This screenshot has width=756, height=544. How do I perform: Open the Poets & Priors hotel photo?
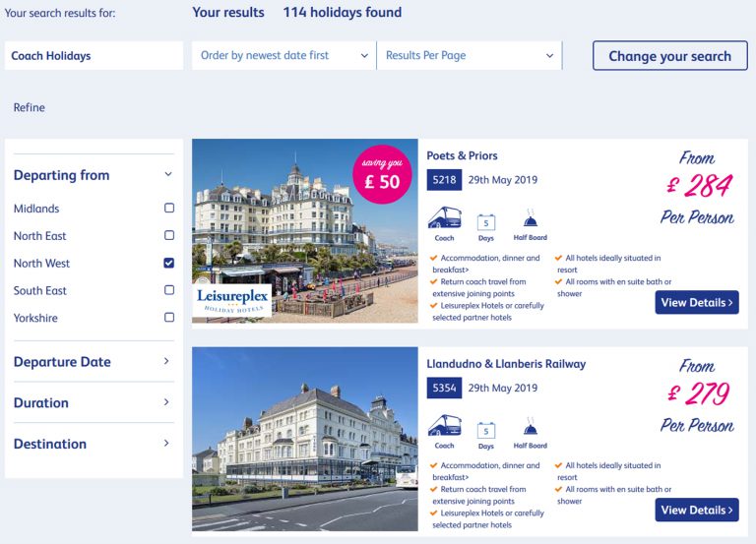tap(305, 231)
